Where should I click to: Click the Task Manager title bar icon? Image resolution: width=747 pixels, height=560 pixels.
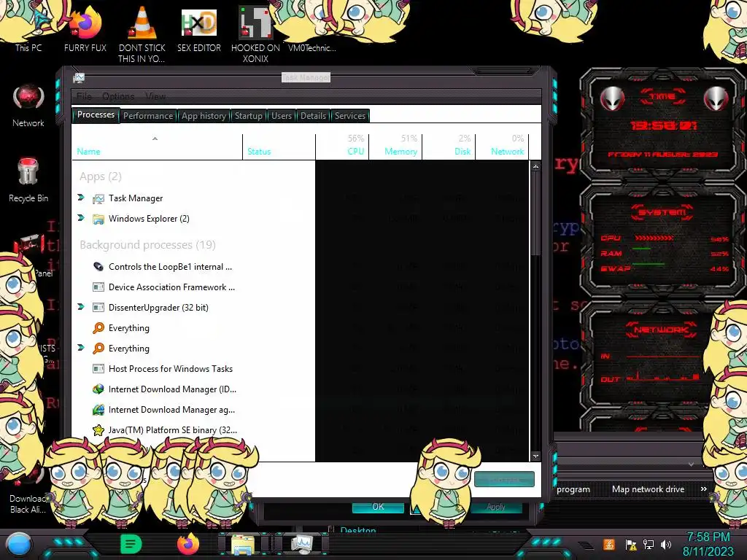click(x=79, y=77)
